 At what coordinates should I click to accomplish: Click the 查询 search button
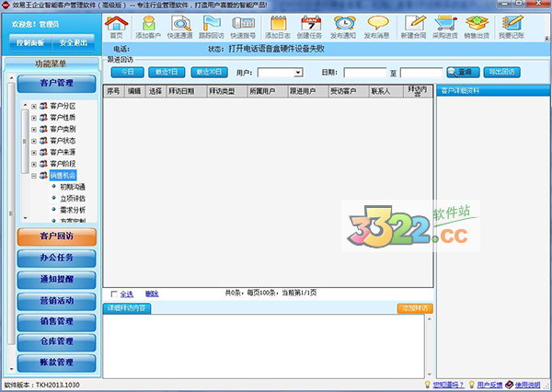(x=463, y=72)
